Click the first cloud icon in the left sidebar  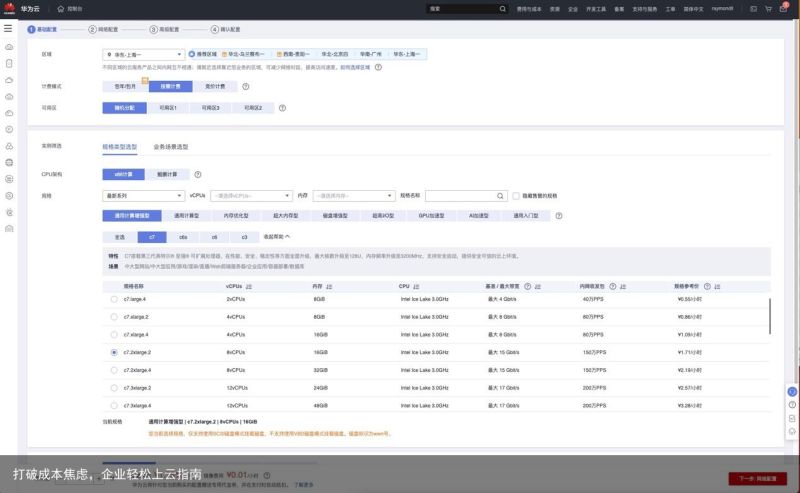(9, 47)
